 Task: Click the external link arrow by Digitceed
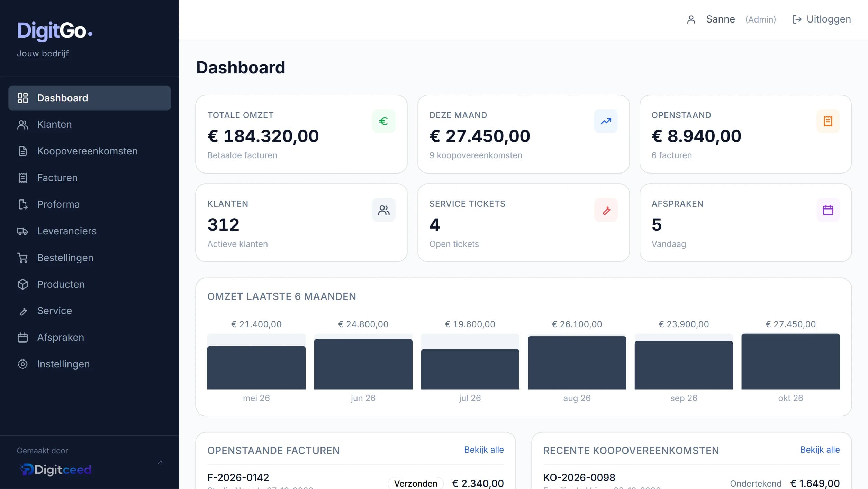click(160, 462)
